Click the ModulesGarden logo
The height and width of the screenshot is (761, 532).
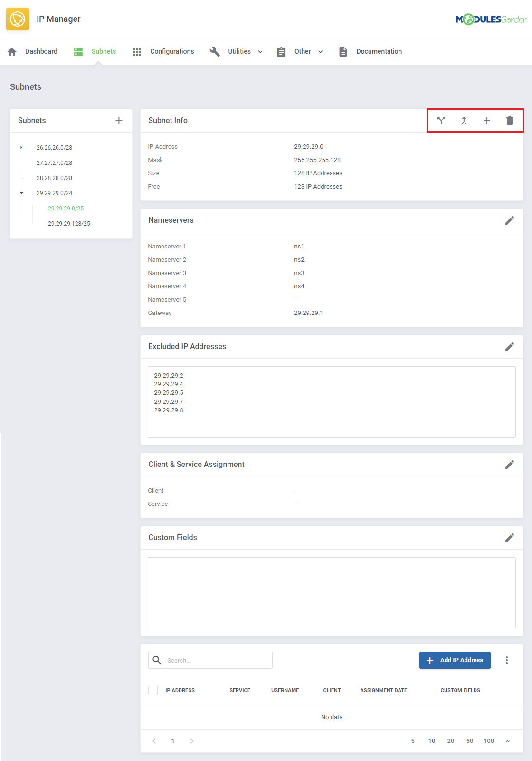pyautogui.click(x=491, y=19)
